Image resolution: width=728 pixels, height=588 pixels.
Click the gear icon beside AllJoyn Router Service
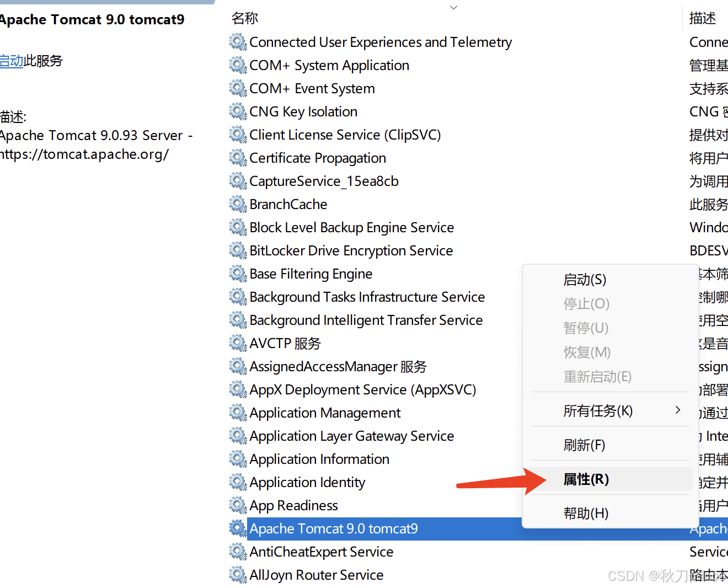(238, 575)
